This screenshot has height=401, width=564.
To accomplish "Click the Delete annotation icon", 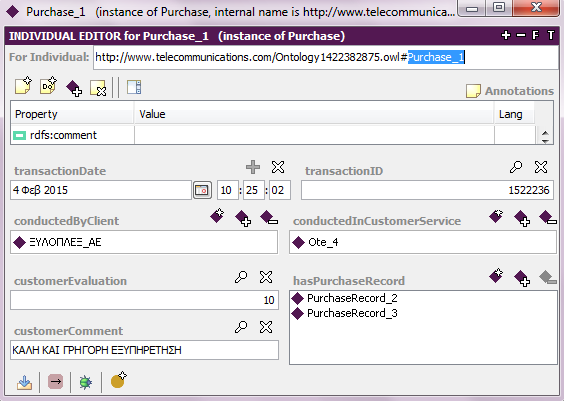I will (98, 88).
